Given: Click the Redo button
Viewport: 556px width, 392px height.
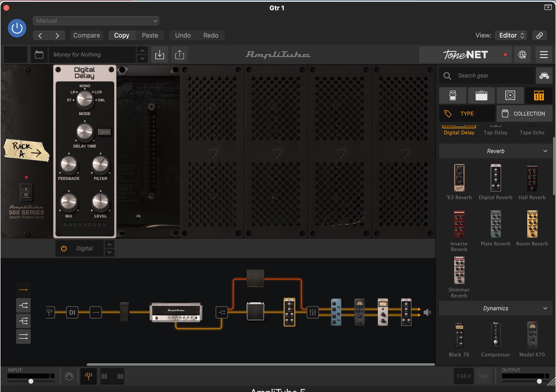Looking at the screenshot, I should pyautogui.click(x=211, y=36).
